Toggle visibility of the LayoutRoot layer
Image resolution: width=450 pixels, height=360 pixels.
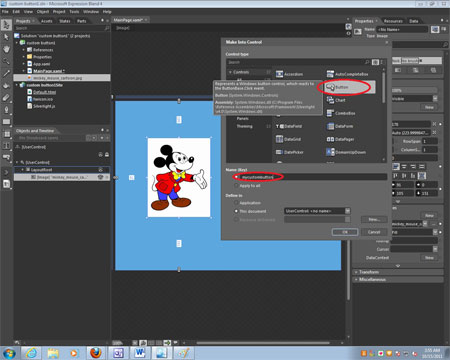pos(100,170)
